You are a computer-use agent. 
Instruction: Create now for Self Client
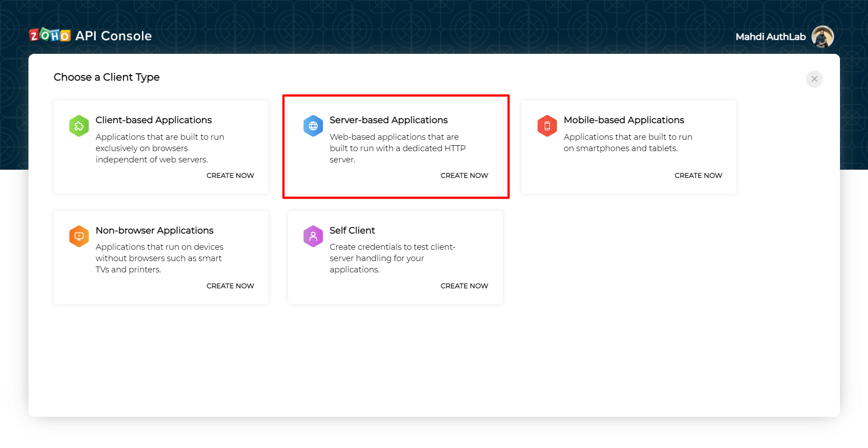coord(464,286)
